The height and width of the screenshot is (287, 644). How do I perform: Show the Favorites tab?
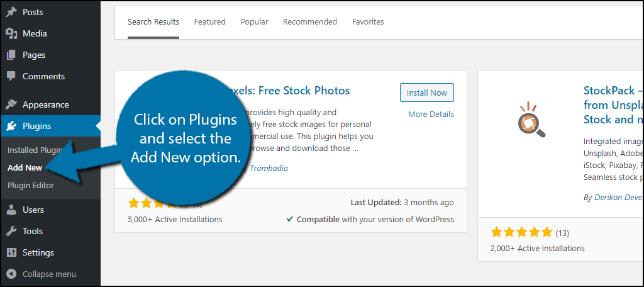point(368,22)
